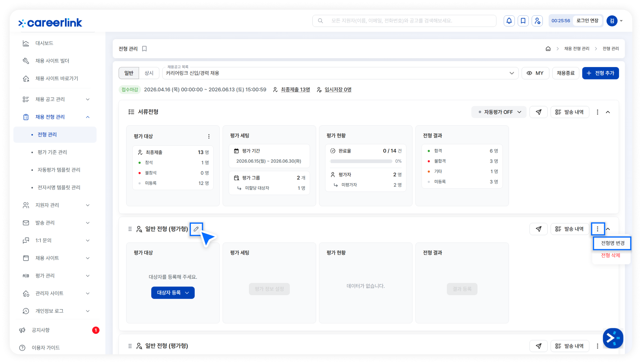
Task: Click send icon in first 일반 전형 (평가형) header
Action: pyautogui.click(x=538, y=229)
